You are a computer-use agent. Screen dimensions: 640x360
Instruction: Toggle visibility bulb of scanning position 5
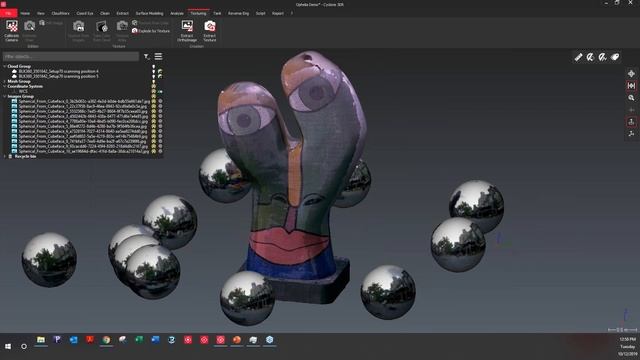(154, 76)
